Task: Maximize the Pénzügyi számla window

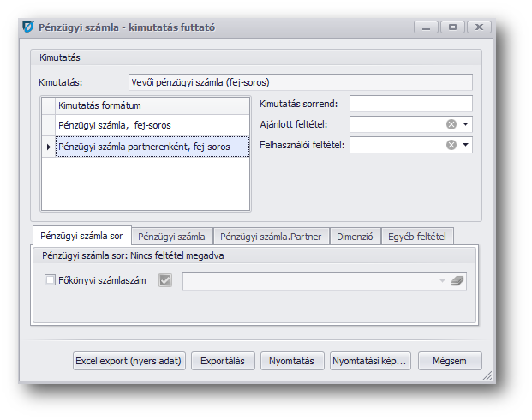Action: (452, 27)
